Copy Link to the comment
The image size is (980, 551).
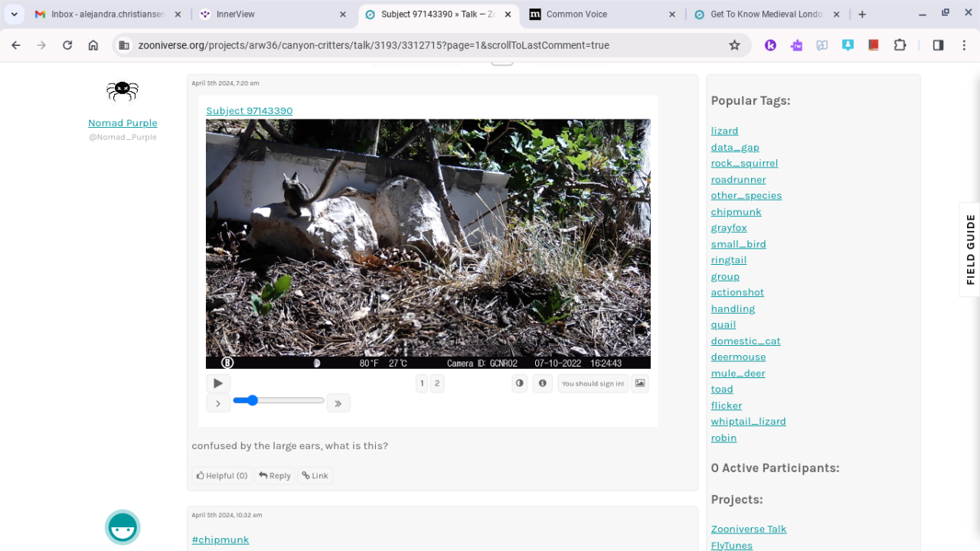click(x=315, y=476)
